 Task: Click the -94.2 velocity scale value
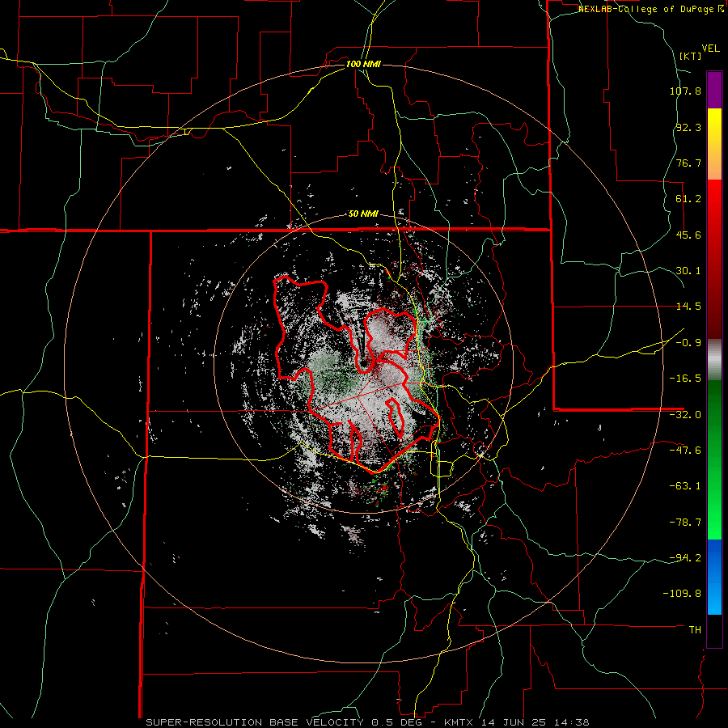click(x=685, y=558)
